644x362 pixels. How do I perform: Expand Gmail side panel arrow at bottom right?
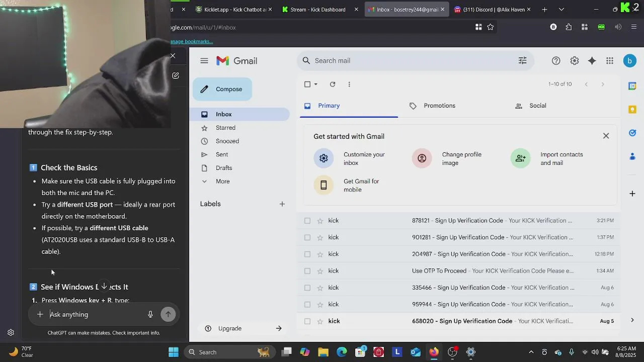click(632, 320)
